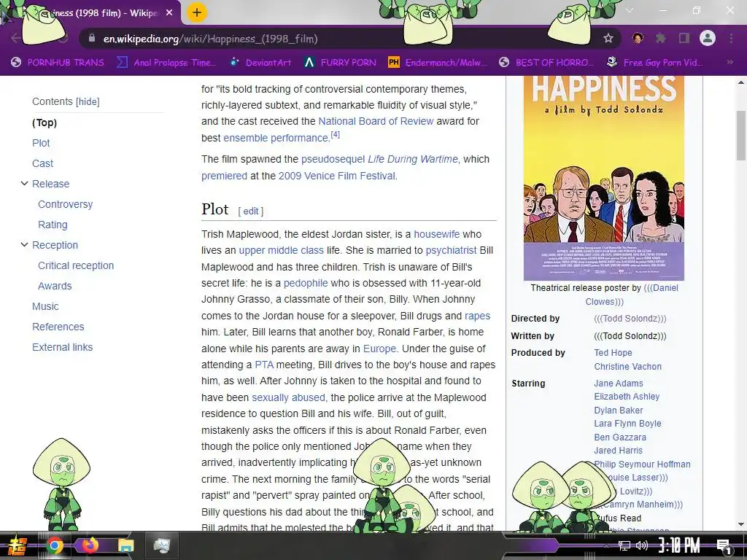Click the address bar URL
The height and width of the screenshot is (560, 747).
coord(211,39)
